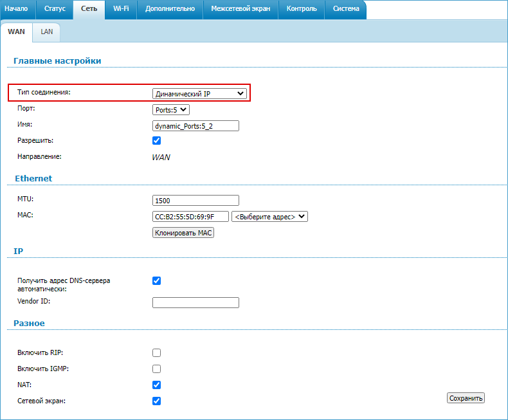Switch to the Статус tab
Viewport: 508px width, 420px height.
(55, 9)
